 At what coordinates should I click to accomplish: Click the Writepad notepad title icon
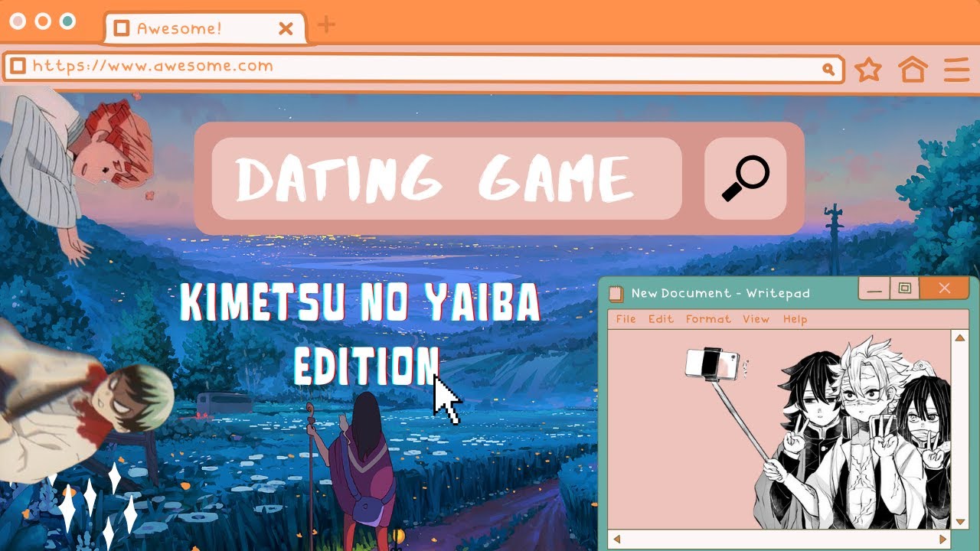[616, 294]
